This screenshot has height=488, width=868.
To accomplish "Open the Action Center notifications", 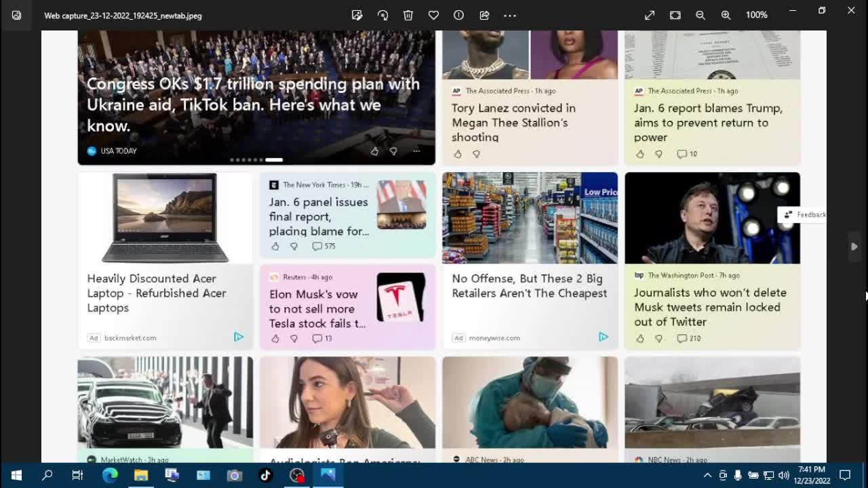I will (x=845, y=475).
